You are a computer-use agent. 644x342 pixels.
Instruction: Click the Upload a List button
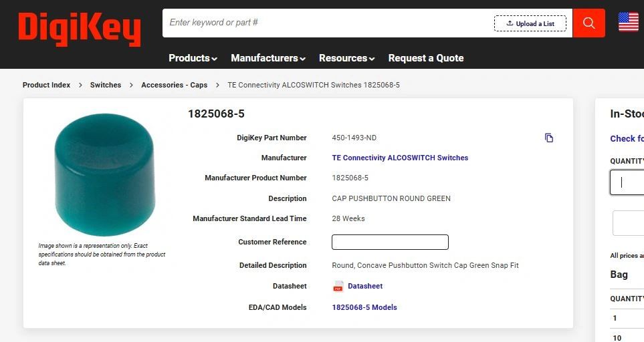[530, 23]
